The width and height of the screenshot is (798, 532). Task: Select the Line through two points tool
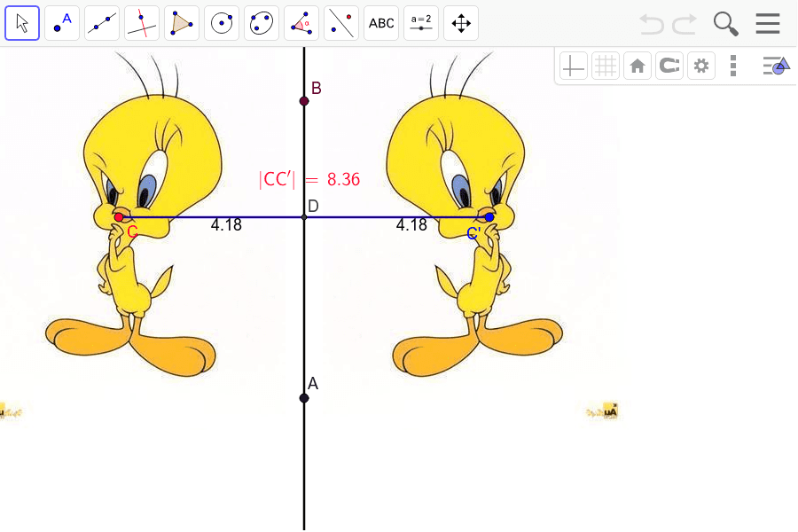coord(102,23)
